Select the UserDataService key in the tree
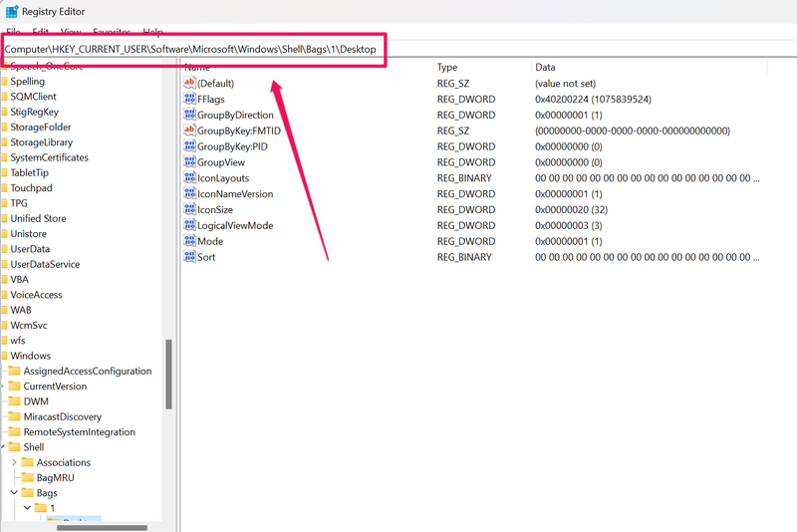 (x=45, y=264)
